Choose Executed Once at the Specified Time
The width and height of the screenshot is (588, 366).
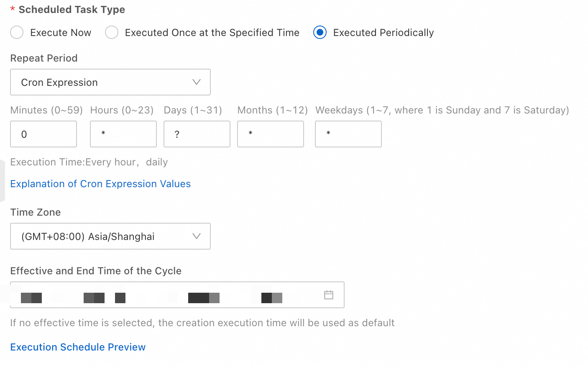point(112,33)
